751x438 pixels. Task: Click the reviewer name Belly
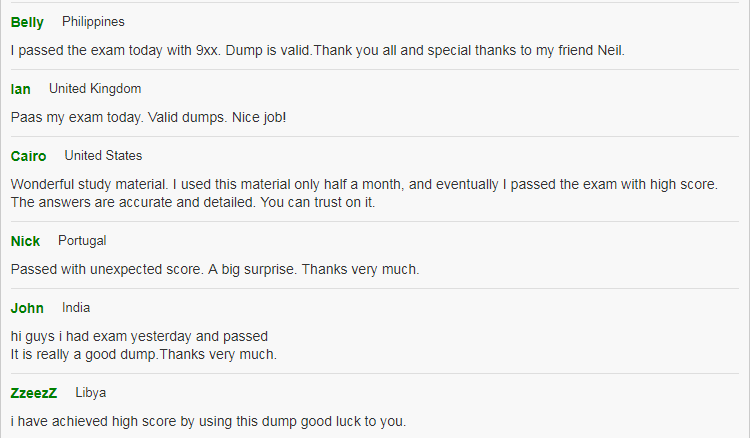(27, 23)
